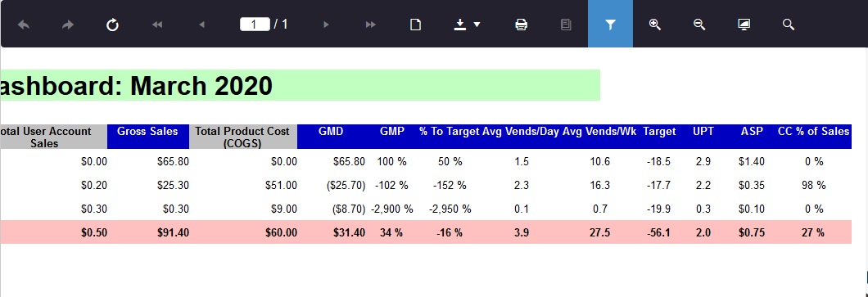Select the $65.80 Gross Sales cell
The width and height of the screenshot is (868, 297).
pos(173,162)
